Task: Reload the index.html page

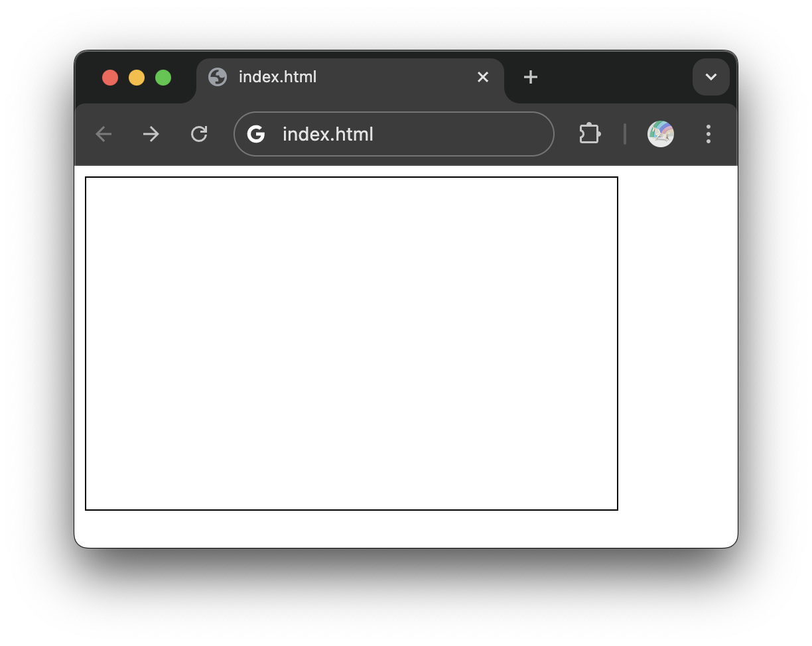Action: 199,134
